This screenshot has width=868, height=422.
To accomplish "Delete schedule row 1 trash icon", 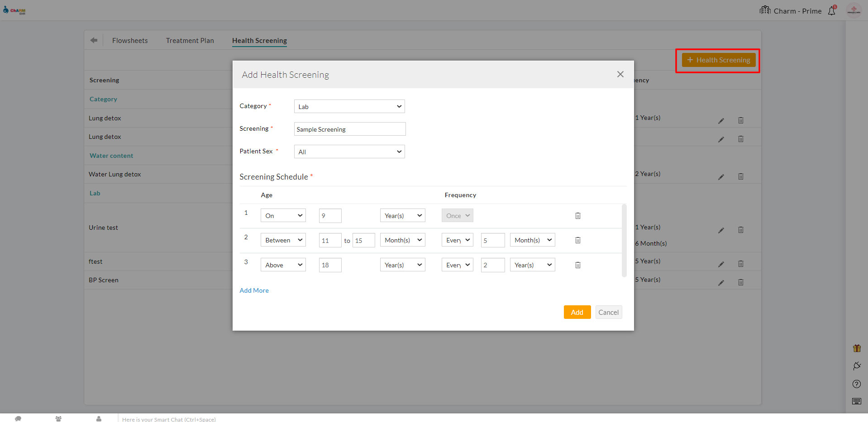I will tap(577, 216).
